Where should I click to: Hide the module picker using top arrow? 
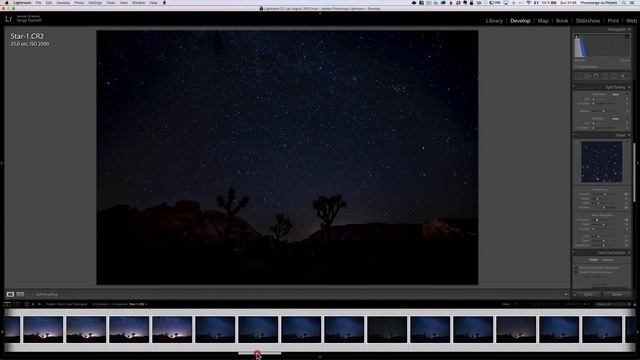pyautogui.click(x=320, y=13)
